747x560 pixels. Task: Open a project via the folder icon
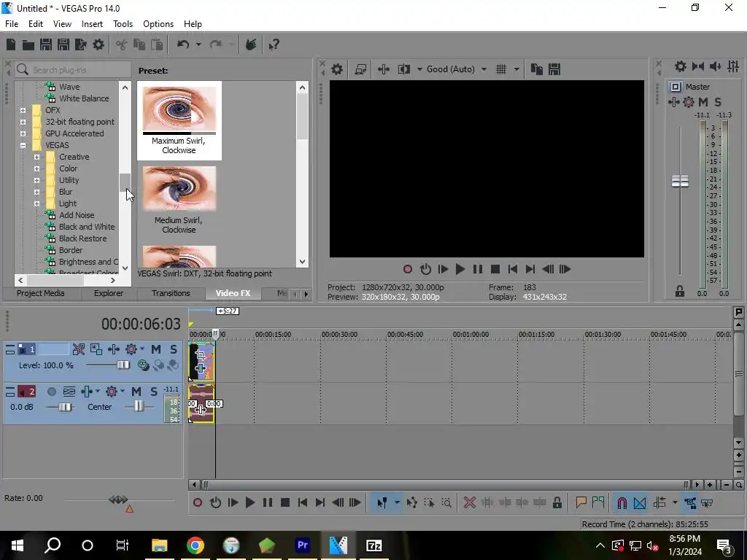coord(28,44)
